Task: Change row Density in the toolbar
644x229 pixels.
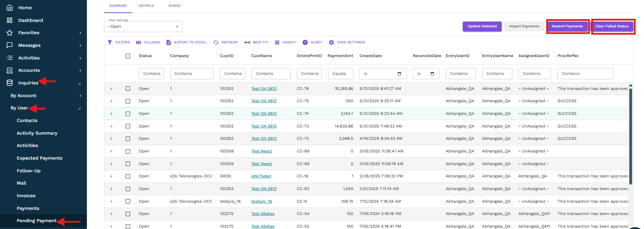Action: (x=277, y=42)
